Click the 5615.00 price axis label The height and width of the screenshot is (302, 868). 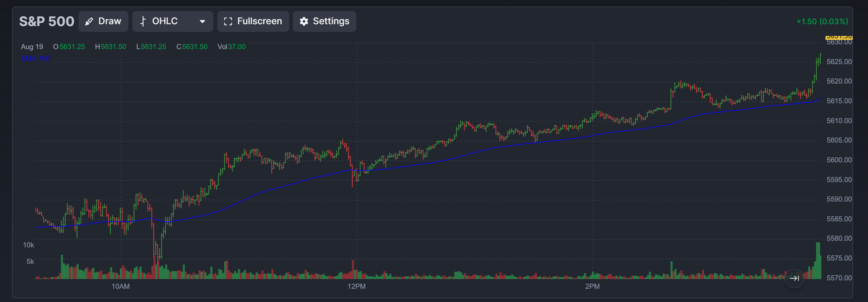tap(839, 101)
